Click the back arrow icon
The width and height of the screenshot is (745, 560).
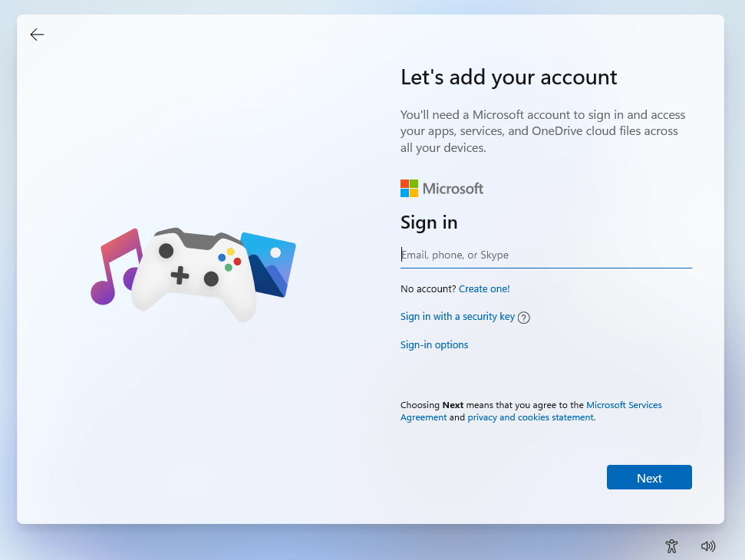click(x=37, y=35)
